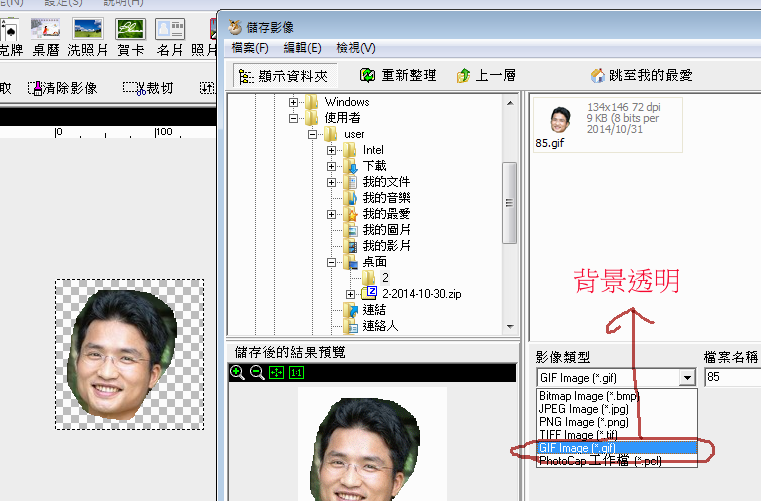Viewport: 761px width, 501px height.
Task: Click 跳至我的最愛 favorites button
Action: click(641, 75)
